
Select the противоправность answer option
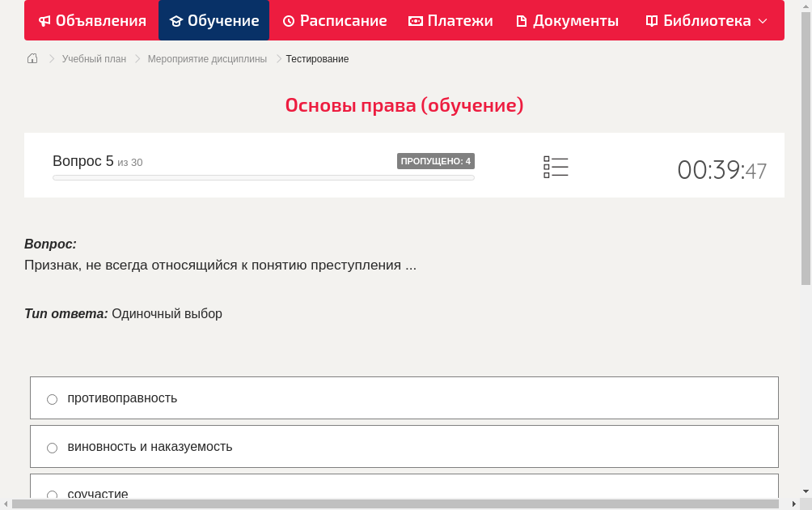(52, 398)
